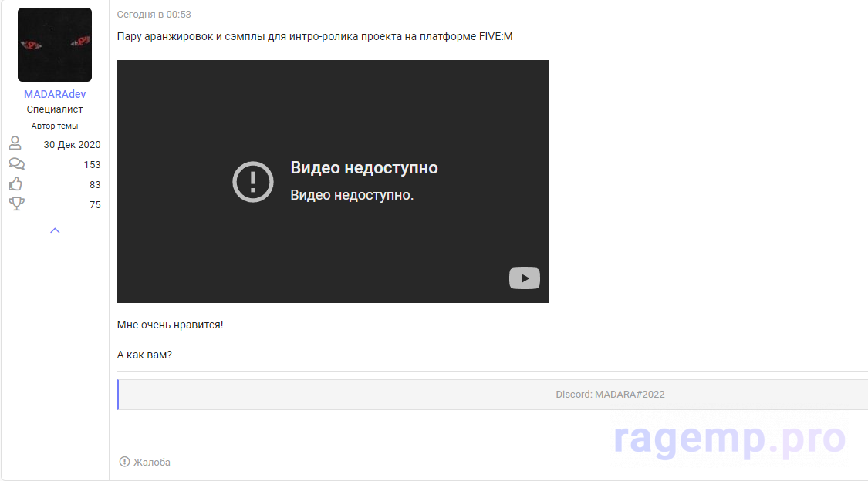Click the reaction score 83

point(95,185)
